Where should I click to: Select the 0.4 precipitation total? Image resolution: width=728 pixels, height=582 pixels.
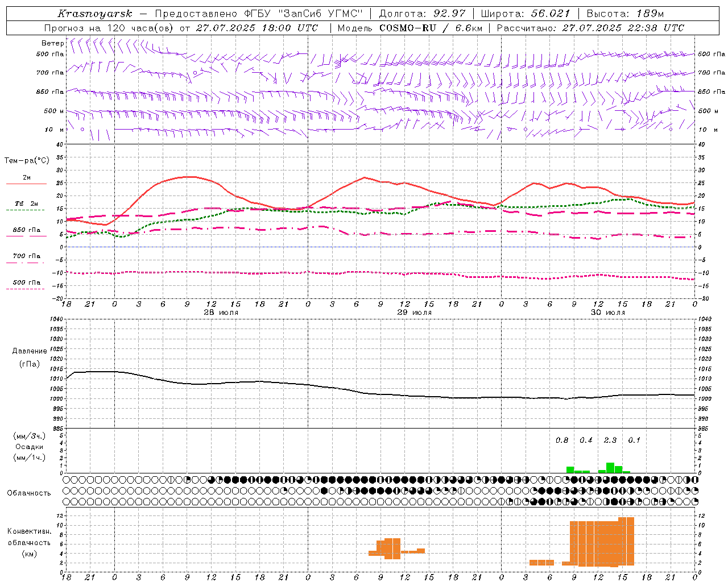(x=586, y=440)
